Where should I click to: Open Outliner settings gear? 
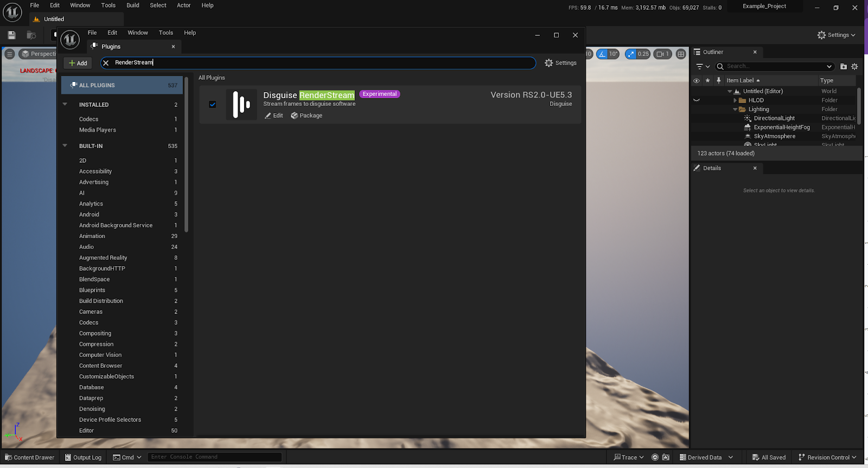[854, 66]
